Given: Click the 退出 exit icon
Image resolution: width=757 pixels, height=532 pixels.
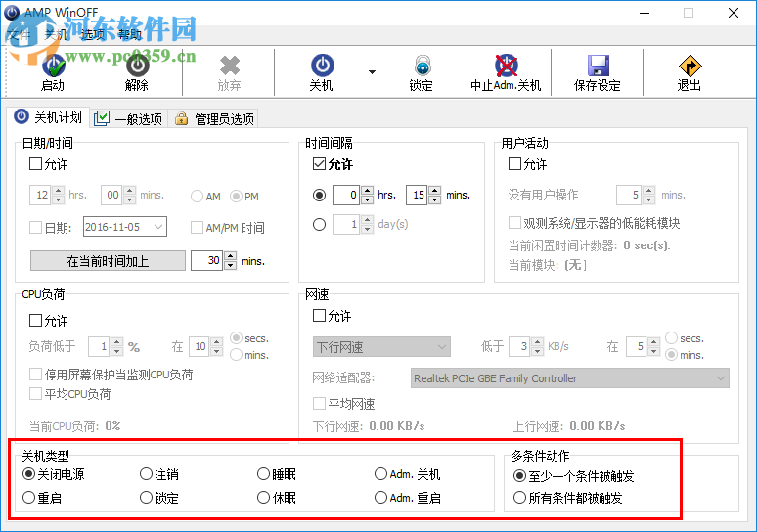Looking at the screenshot, I should (690, 66).
